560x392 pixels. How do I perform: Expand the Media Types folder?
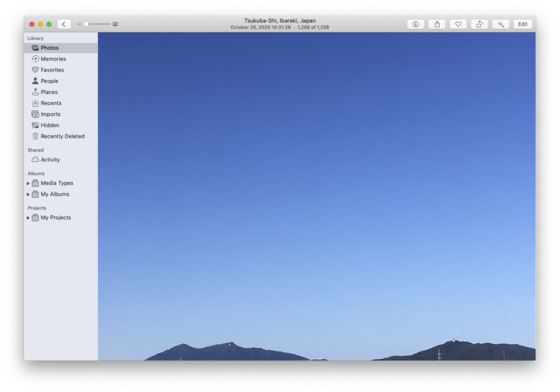(x=28, y=184)
